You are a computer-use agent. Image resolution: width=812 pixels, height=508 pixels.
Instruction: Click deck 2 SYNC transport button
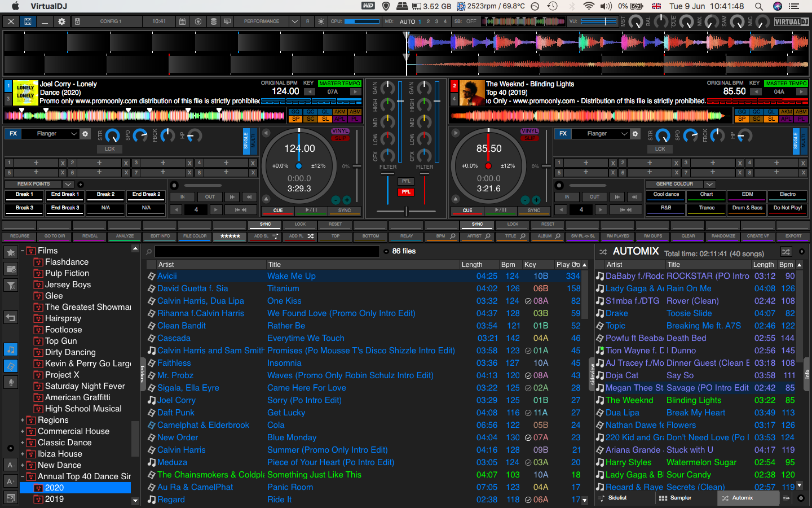pos(534,211)
